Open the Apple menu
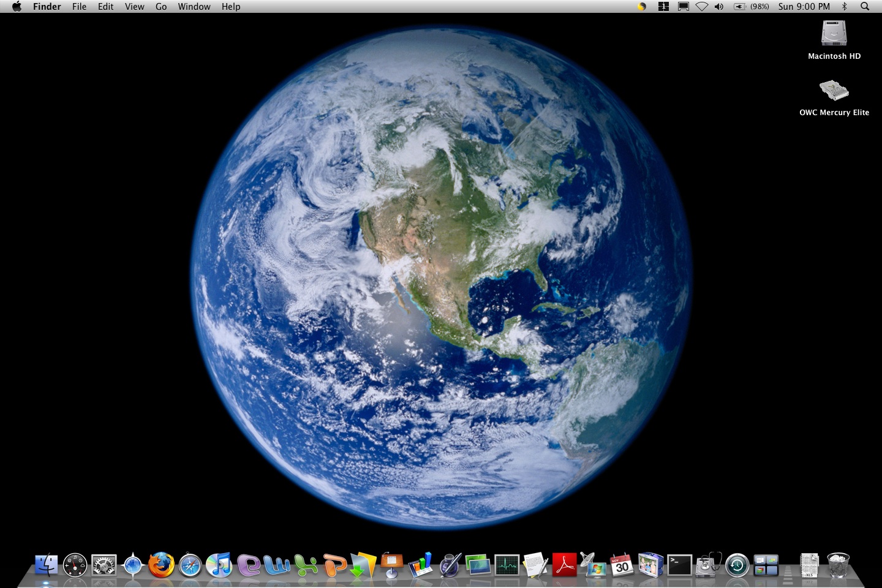Image resolution: width=882 pixels, height=588 pixels. coord(17,7)
